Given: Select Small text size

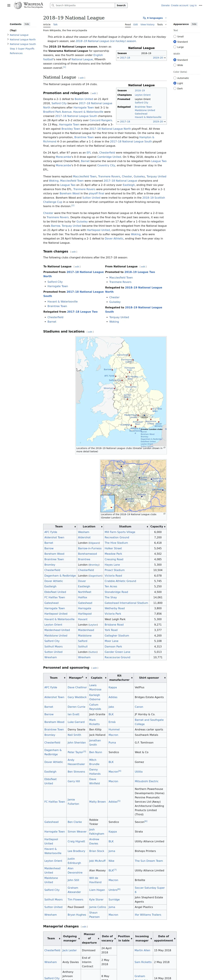Looking at the screenshot, I should (175, 37).
